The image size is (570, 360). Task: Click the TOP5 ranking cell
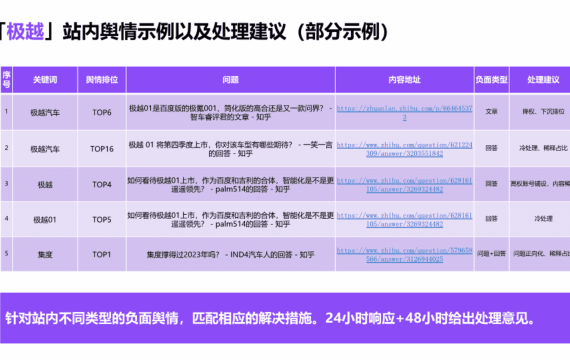[102, 220]
